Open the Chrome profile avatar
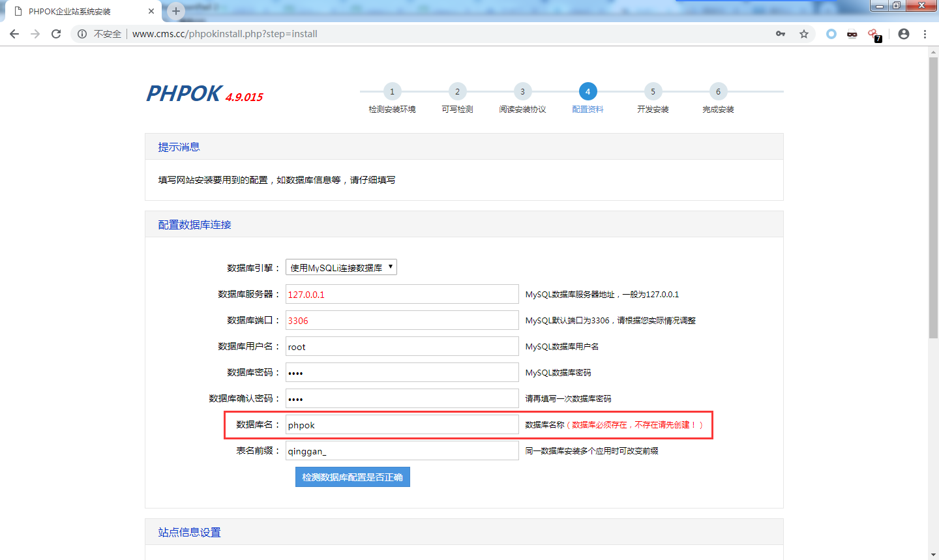This screenshot has height=560, width=939. click(904, 34)
